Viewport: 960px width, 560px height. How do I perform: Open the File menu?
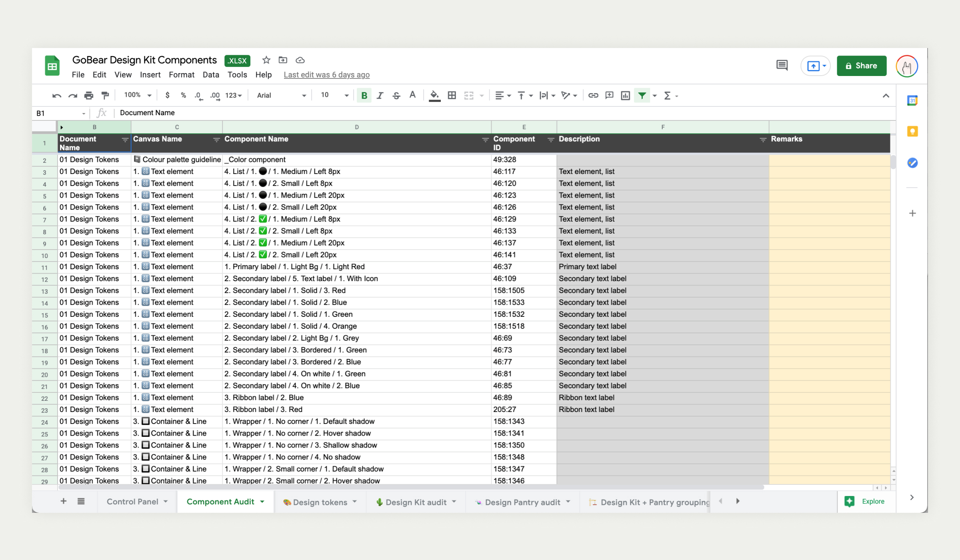[78, 75]
